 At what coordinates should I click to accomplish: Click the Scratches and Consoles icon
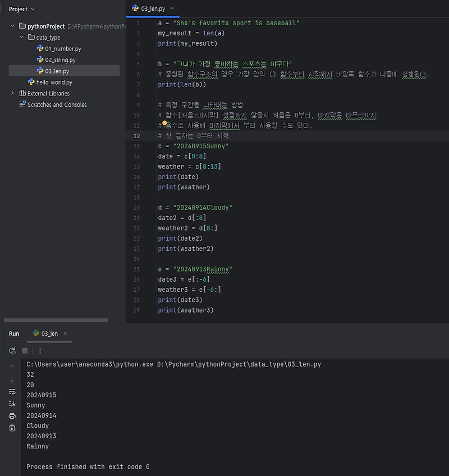click(x=22, y=104)
